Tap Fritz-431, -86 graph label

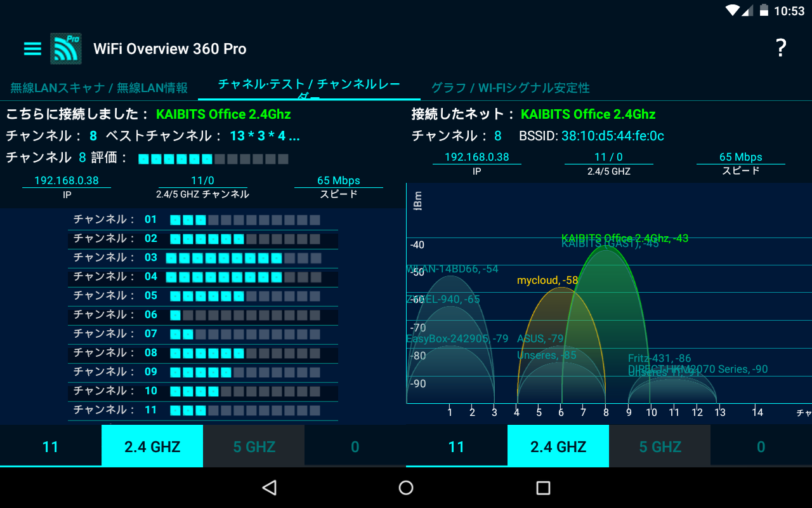coord(660,358)
